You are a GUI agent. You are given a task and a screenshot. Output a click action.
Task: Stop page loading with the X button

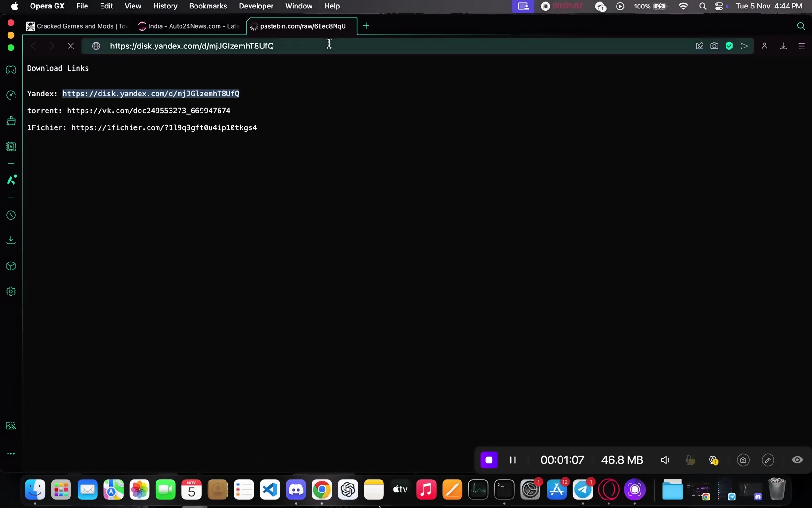70,46
